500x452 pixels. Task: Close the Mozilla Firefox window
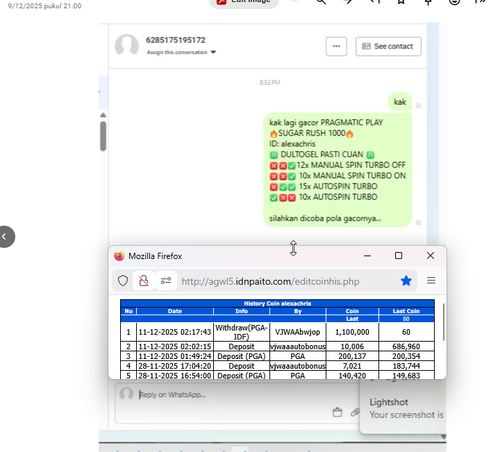point(430,256)
